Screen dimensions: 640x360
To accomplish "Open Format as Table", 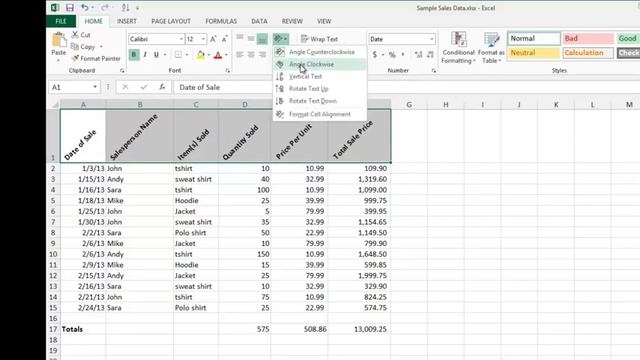I will tap(491, 48).
